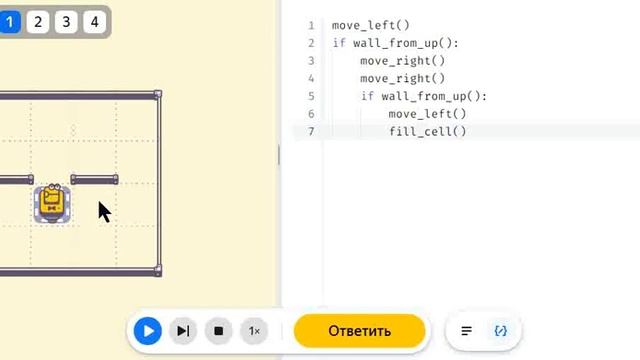Select level tab 3

[x=66, y=22]
